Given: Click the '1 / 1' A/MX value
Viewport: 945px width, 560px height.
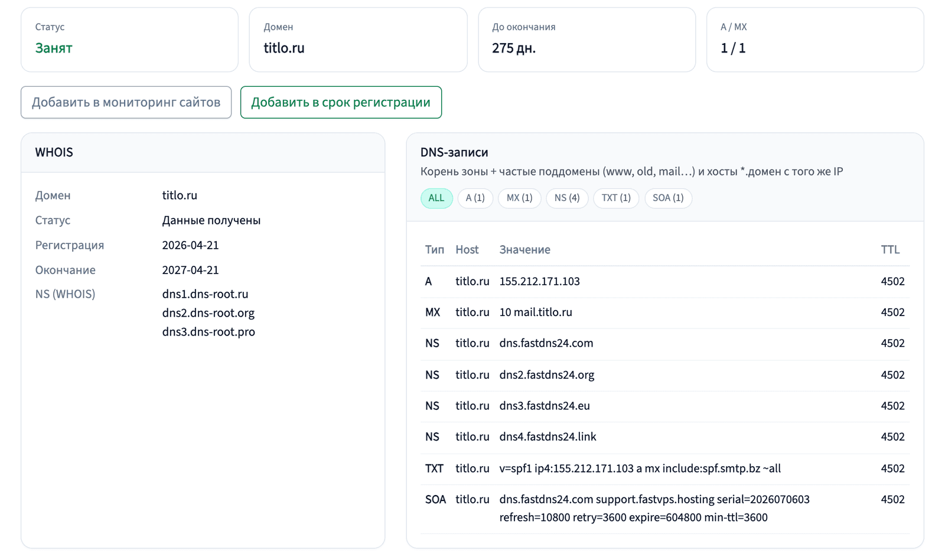Looking at the screenshot, I should [733, 48].
